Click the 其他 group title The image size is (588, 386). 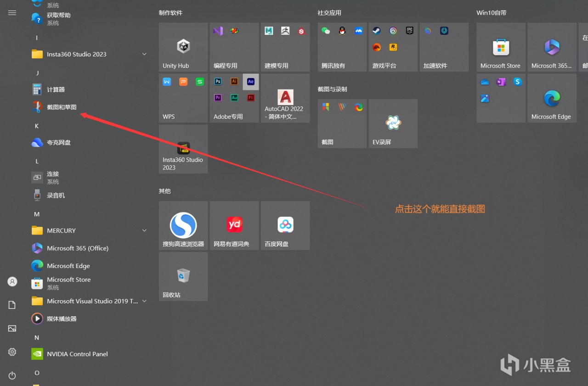(x=165, y=191)
